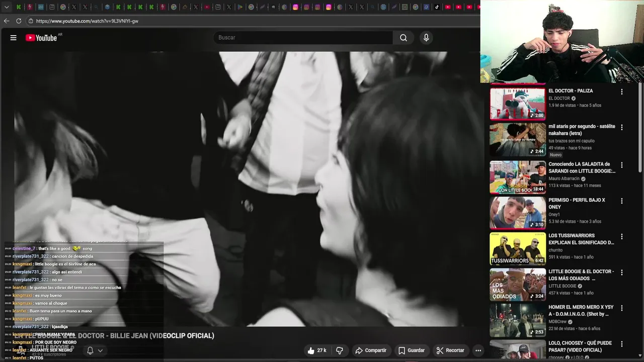
Task: Click the Guardar save button
Action: [x=412, y=350]
